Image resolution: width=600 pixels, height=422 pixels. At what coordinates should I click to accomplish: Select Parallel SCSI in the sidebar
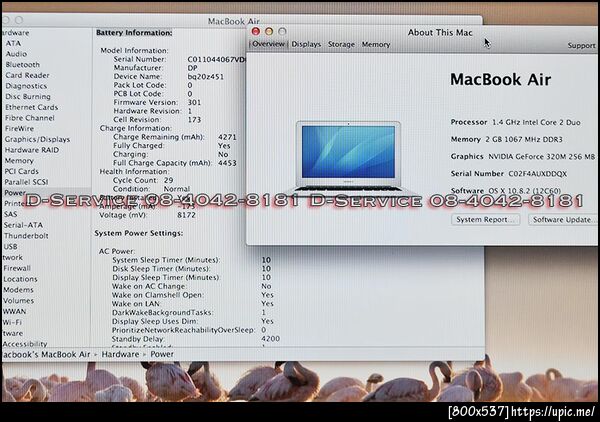[26, 182]
